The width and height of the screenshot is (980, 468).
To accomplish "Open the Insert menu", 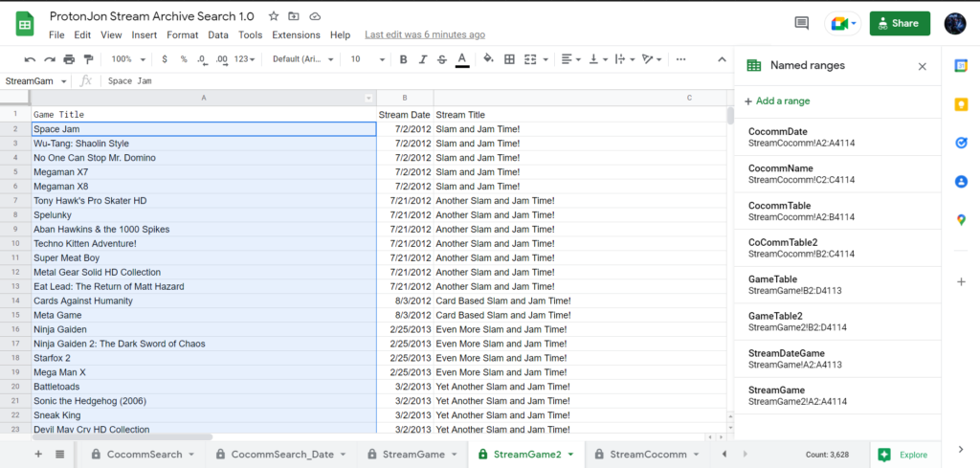I will pyautogui.click(x=145, y=35).
